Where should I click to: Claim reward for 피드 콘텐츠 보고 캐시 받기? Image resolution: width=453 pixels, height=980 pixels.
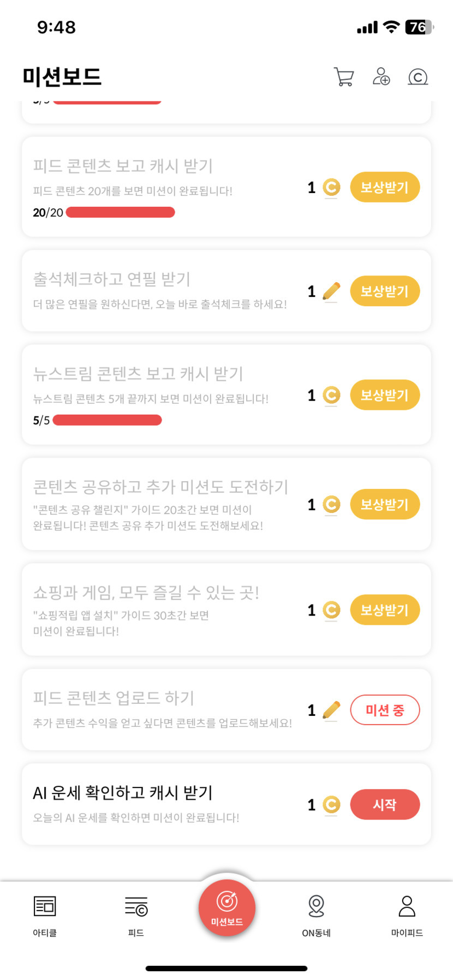click(385, 188)
